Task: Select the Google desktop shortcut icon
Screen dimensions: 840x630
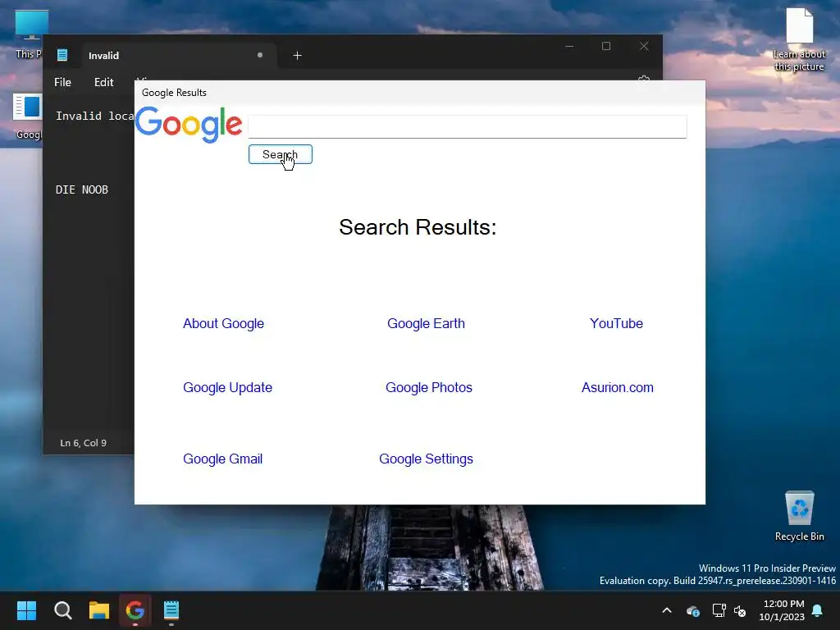Action: [28, 116]
